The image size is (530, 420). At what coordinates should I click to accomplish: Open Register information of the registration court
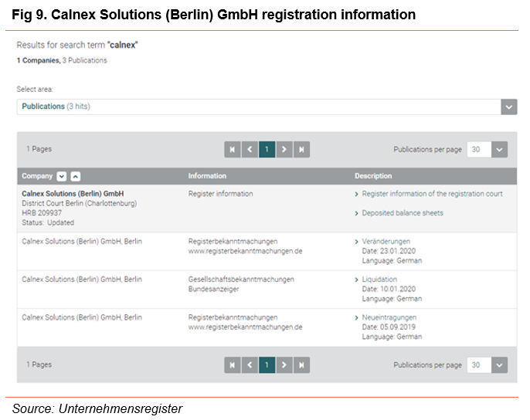pyautogui.click(x=432, y=194)
